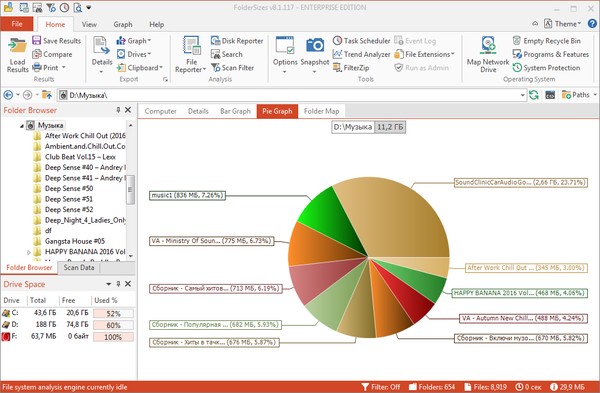
Task: Launch FilterZip tool
Action: pyautogui.click(x=351, y=68)
